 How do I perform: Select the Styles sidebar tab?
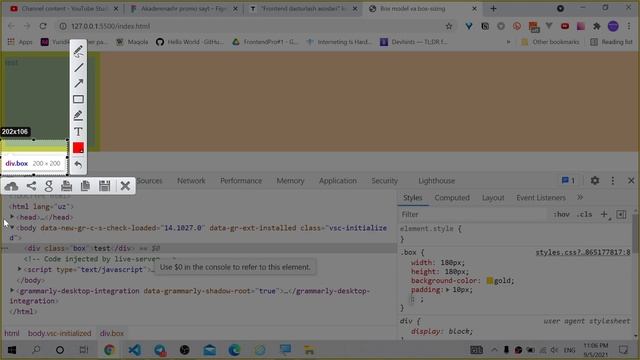coord(413,198)
